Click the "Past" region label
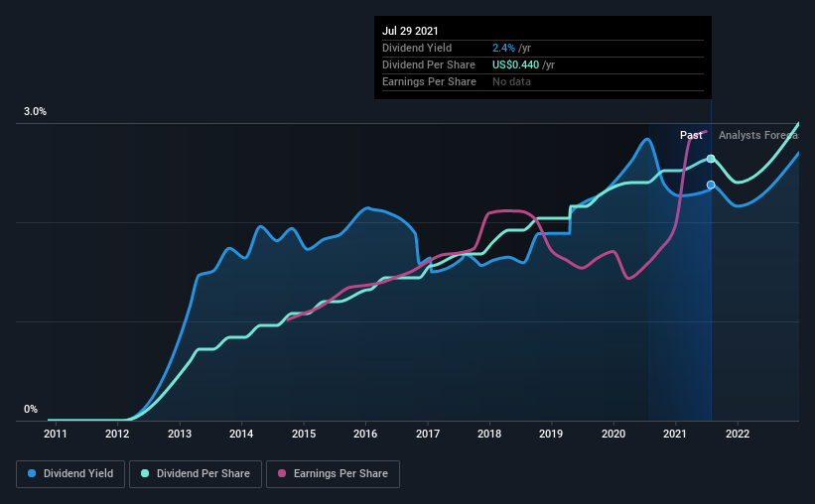Image resolution: width=815 pixels, height=504 pixels. (691, 135)
